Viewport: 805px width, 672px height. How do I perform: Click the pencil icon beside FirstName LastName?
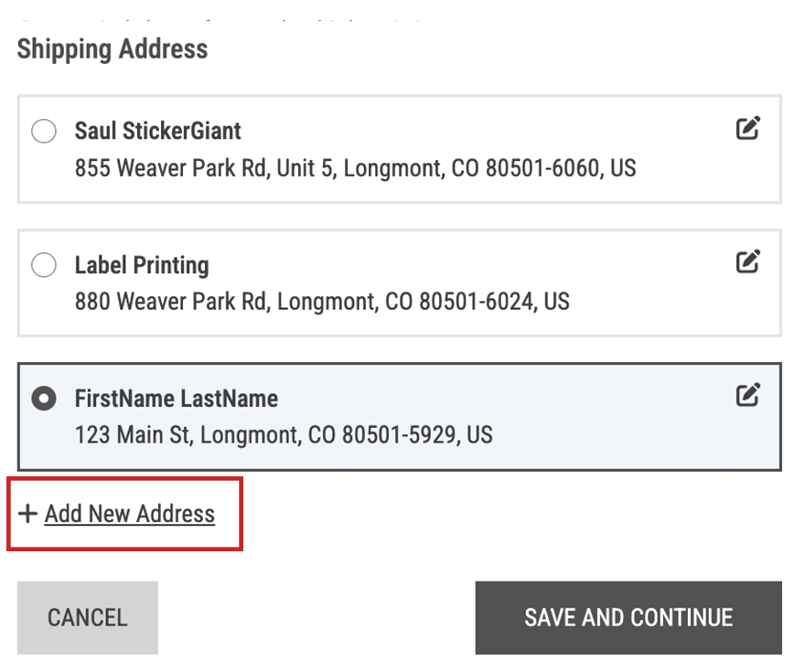(748, 395)
